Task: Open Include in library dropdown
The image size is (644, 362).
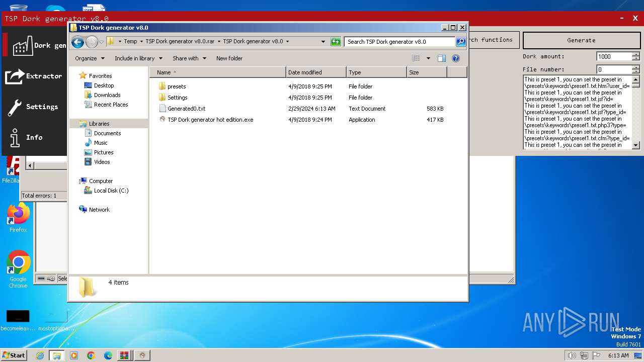Action: tap(138, 58)
